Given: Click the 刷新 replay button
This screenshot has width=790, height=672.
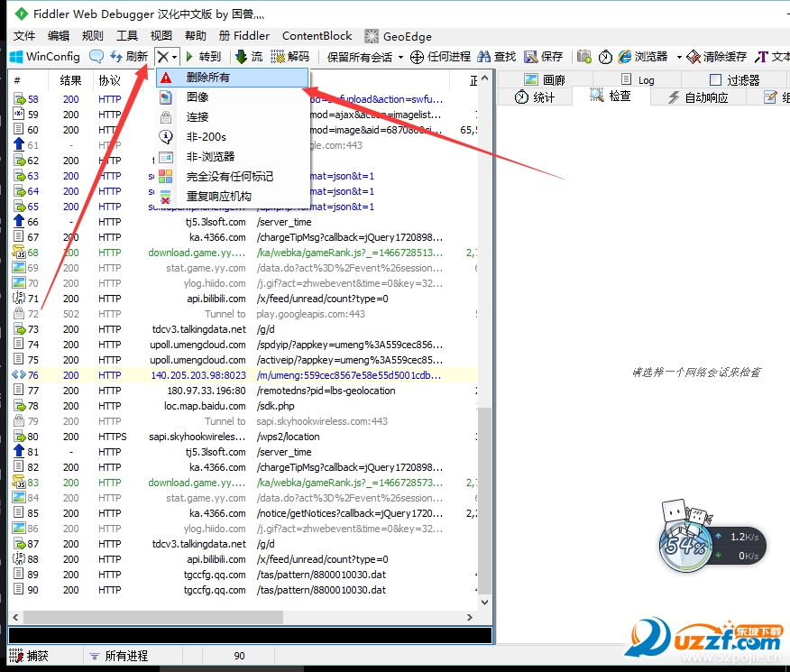Looking at the screenshot, I should 129,57.
